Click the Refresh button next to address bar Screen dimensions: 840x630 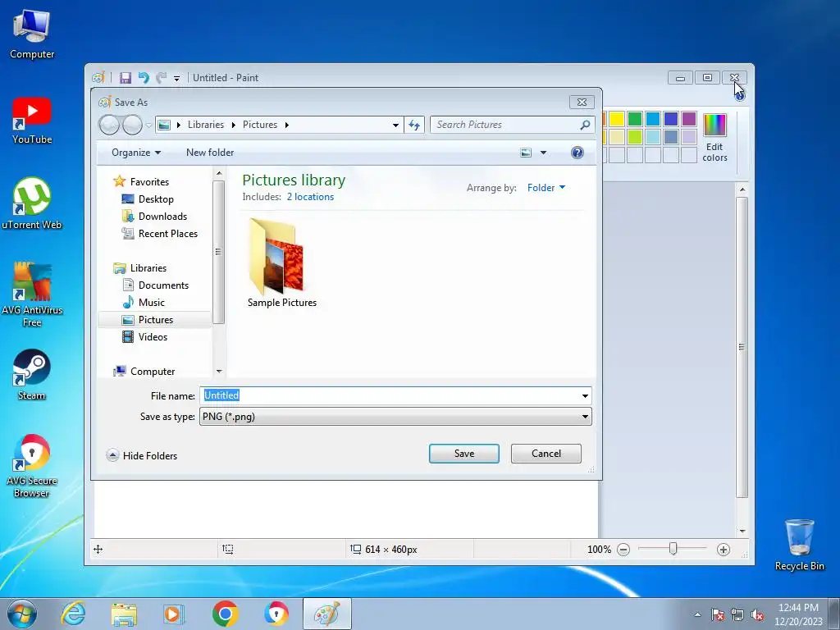tap(414, 126)
